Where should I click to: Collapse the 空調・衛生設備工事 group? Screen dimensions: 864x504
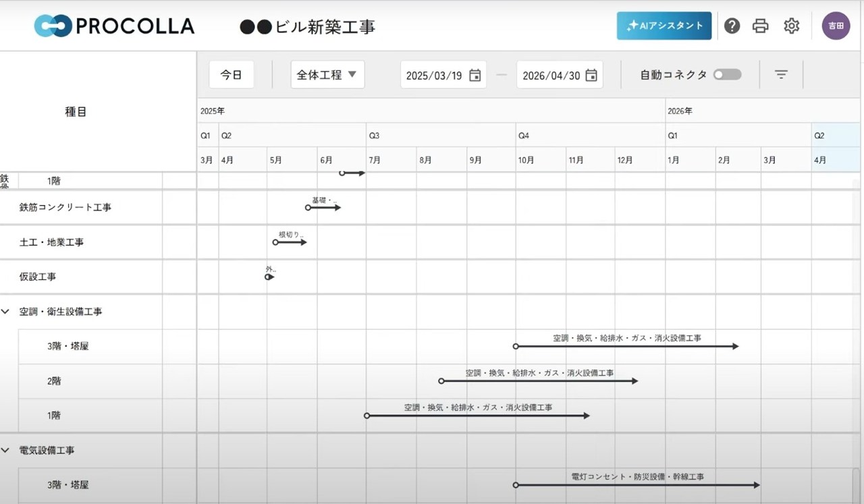point(6,312)
